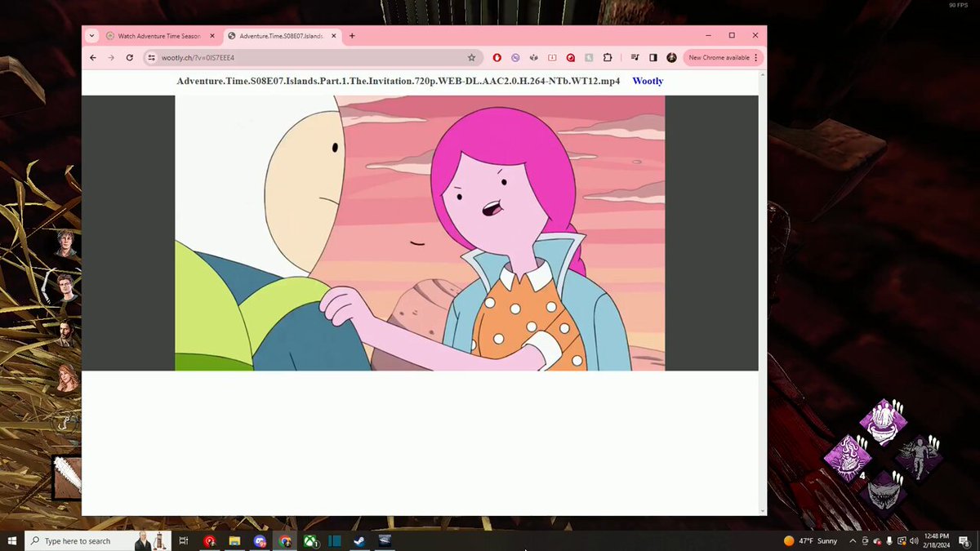Open Discord from the taskbar
Viewport: 980px width, 551px height.
pyautogui.click(x=260, y=540)
